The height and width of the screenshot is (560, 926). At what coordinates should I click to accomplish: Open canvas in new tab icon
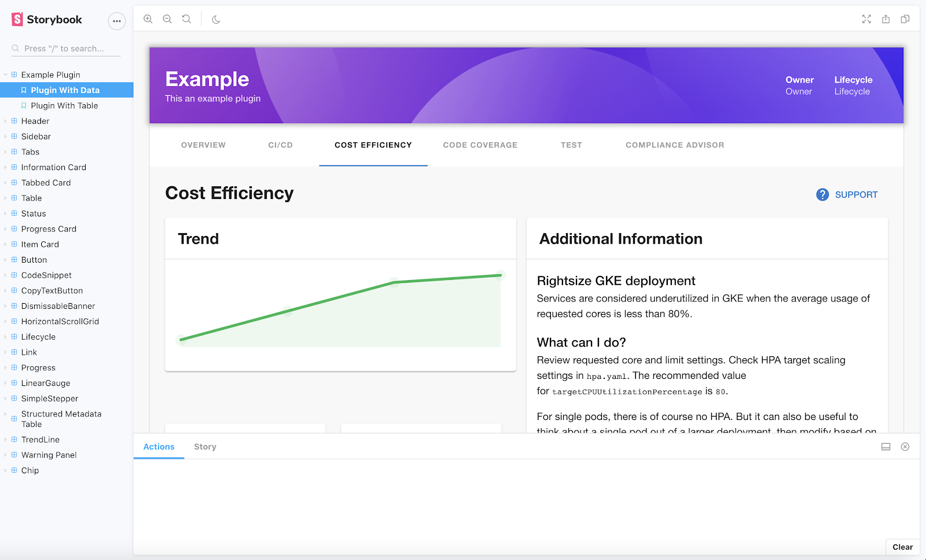coord(885,19)
